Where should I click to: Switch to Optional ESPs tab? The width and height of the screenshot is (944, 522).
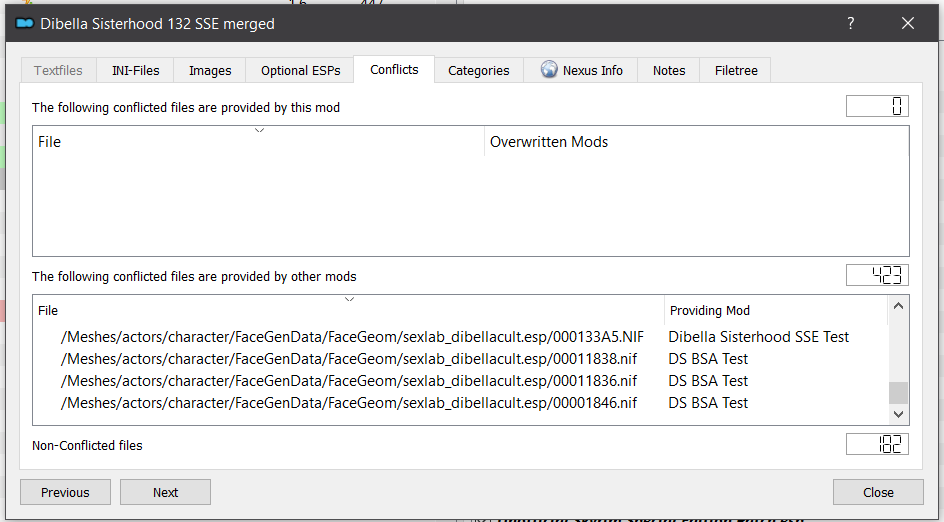[300, 70]
